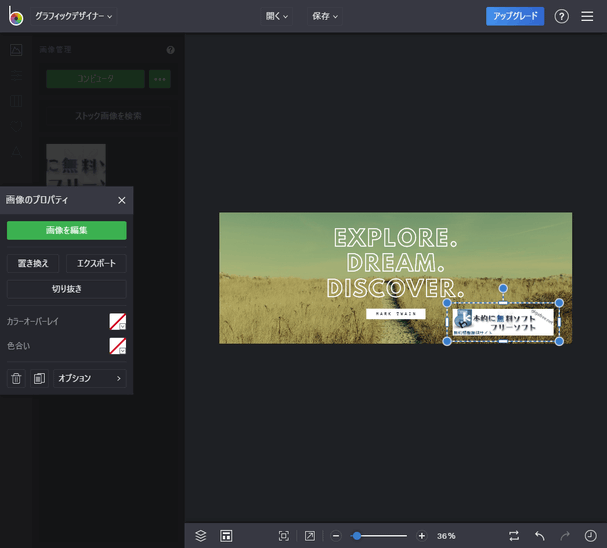The height and width of the screenshot is (548, 607).
Task: Click the redo arrow icon
Action: coord(565,536)
